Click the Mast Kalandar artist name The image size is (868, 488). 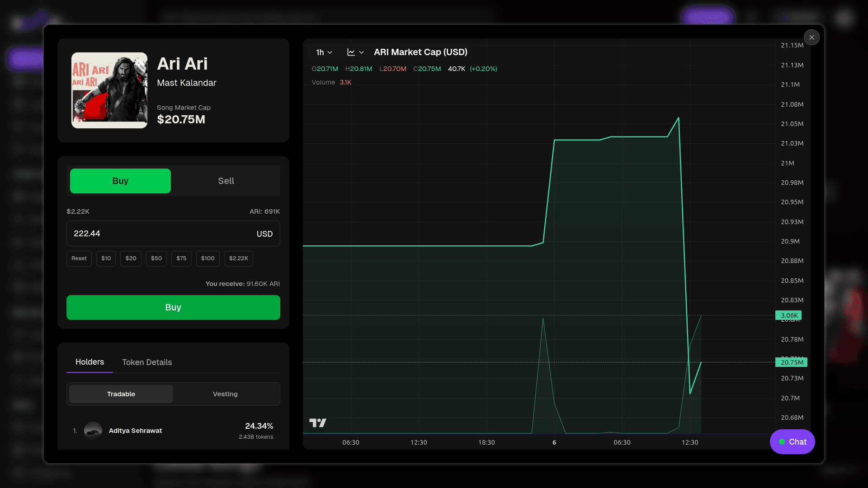pos(186,83)
